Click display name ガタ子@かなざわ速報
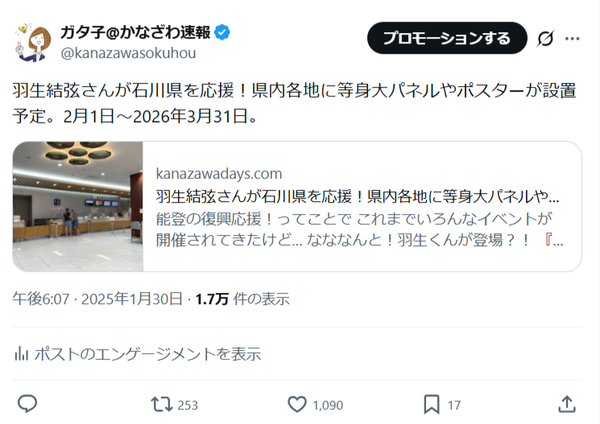Screen dimensions: 600x424 (135, 32)
